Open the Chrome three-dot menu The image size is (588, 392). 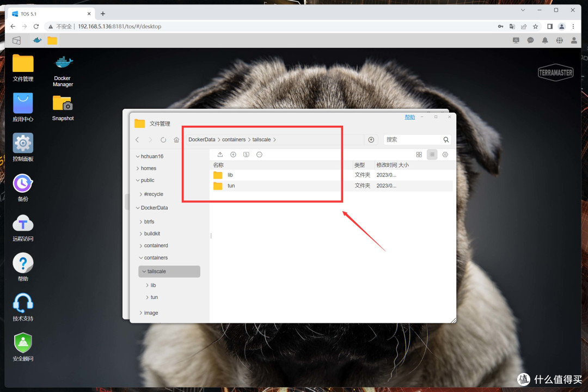pyautogui.click(x=573, y=27)
